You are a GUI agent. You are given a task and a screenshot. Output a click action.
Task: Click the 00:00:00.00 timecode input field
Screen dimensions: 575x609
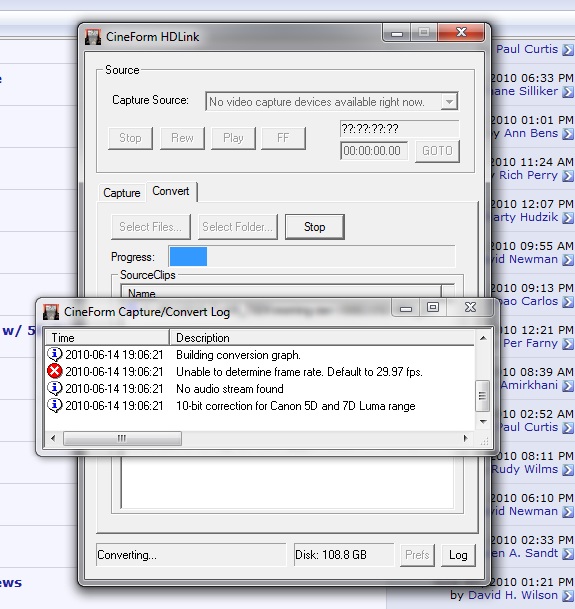pyautogui.click(x=374, y=151)
